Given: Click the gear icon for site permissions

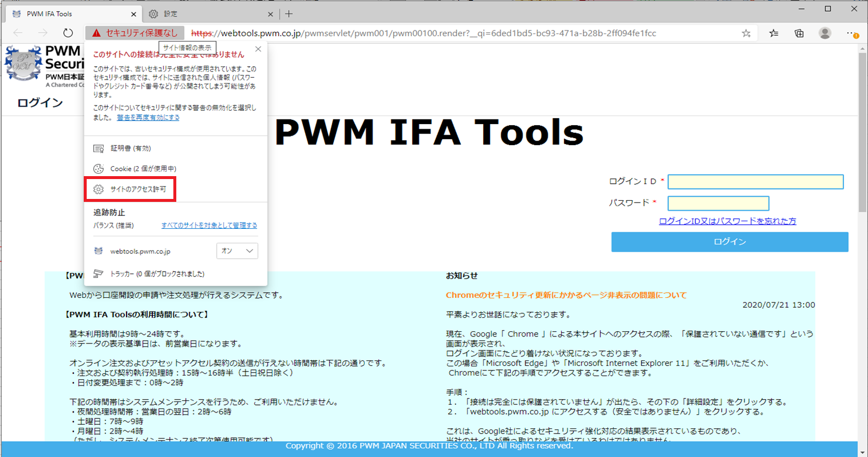Looking at the screenshot, I should point(99,190).
